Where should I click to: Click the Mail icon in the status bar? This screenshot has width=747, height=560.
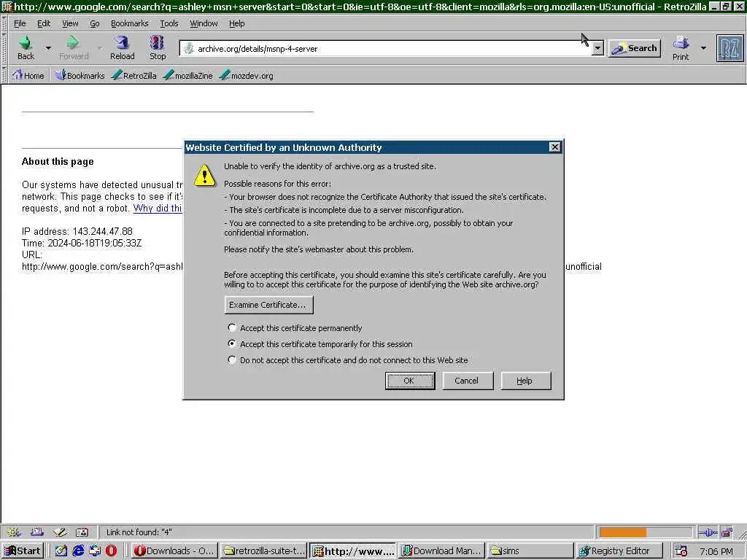[x=36, y=532]
